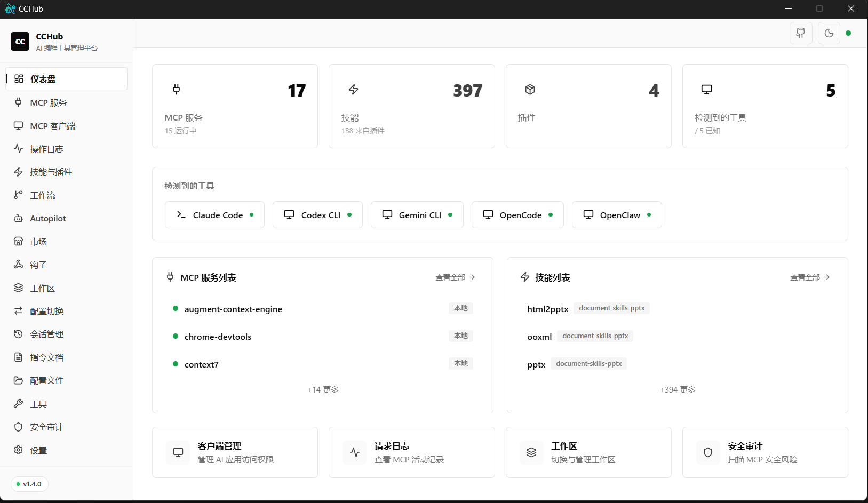The image size is (868, 503).
Task: Expand the +14 更多 MCP services list
Action: click(322, 389)
